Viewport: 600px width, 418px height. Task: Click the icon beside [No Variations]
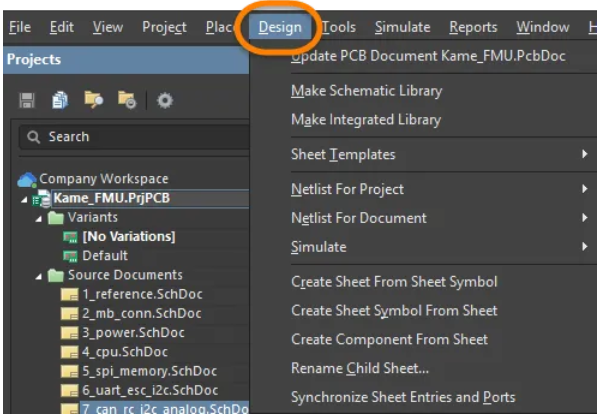click(70, 237)
